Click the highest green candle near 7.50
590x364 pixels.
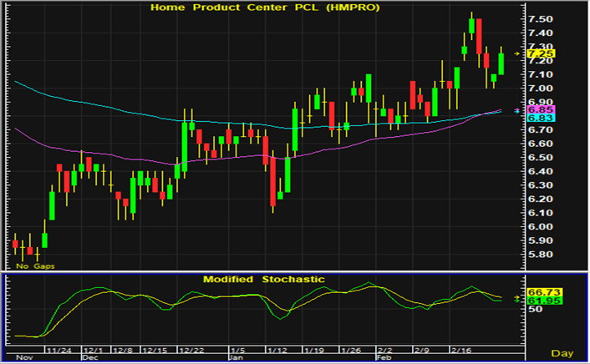473,26
